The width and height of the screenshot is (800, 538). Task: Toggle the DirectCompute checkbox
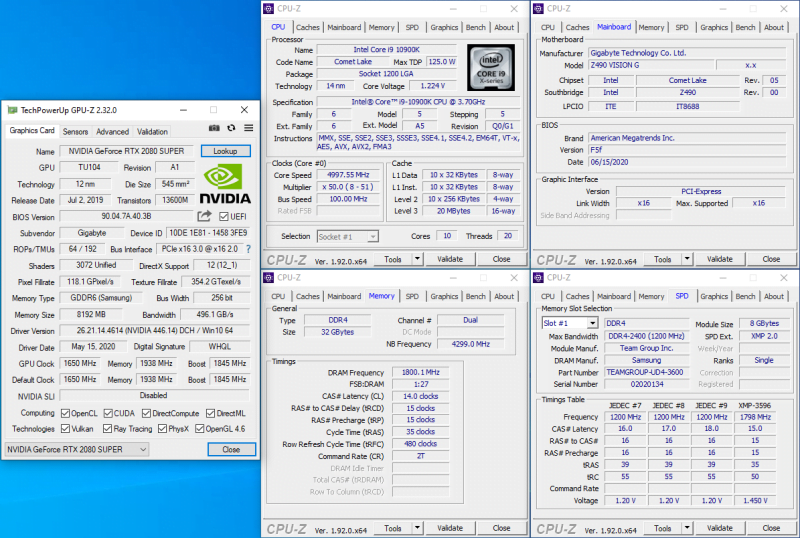pos(146,413)
